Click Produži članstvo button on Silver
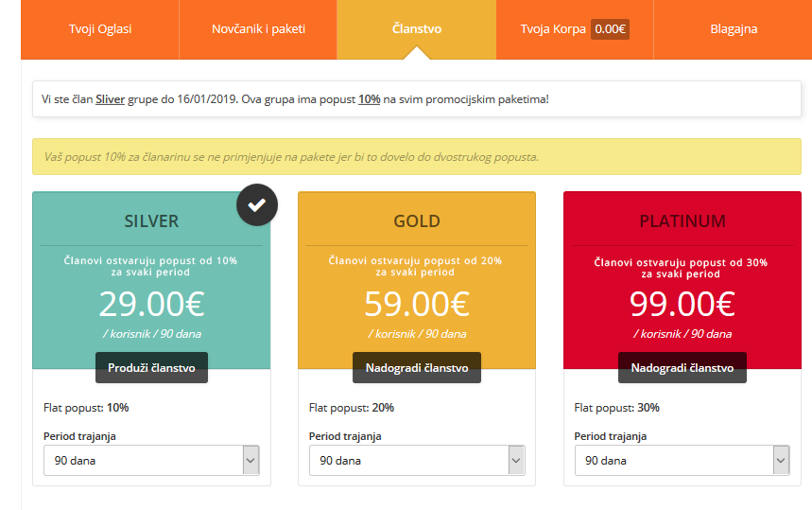Image resolution: width=812 pixels, height=510 pixels. click(x=152, y=368)
